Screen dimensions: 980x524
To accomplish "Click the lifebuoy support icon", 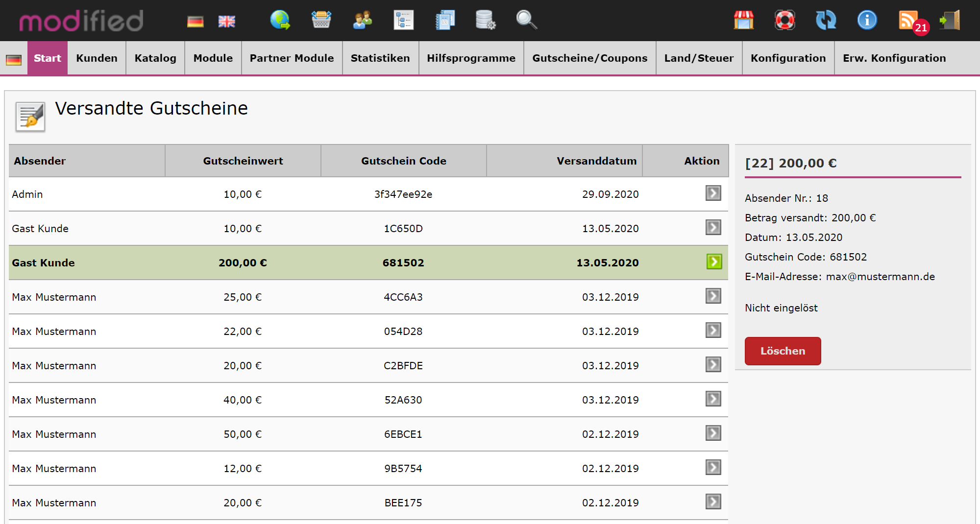I will point(784,21).
